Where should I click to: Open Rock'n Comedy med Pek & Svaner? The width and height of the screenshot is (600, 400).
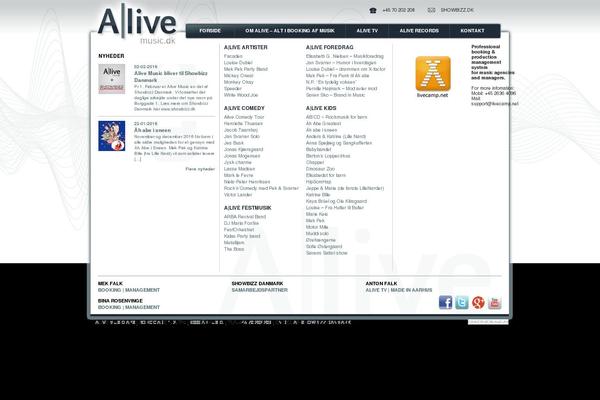261,189
